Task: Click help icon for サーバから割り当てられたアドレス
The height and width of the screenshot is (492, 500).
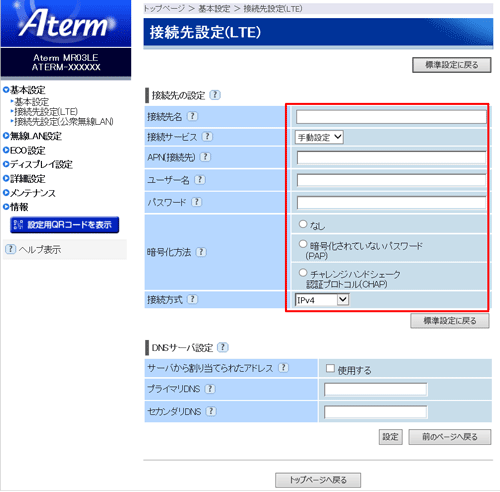Action: [283, 368]
